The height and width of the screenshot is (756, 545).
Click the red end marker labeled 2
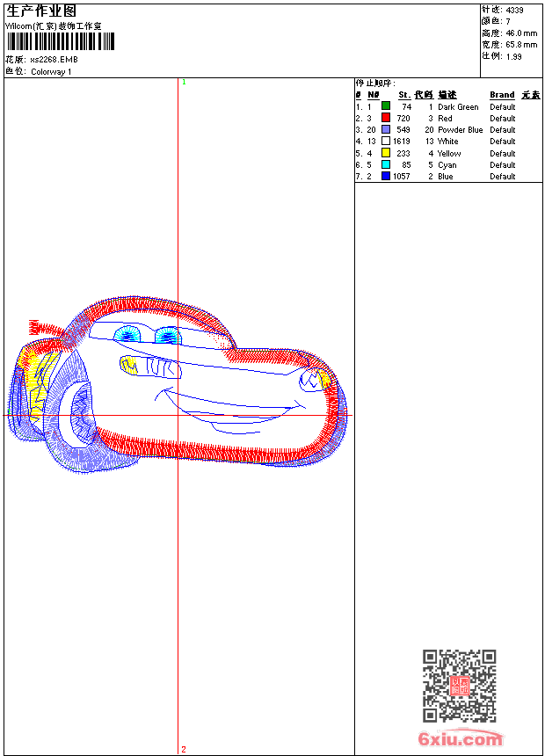(x=184, y=749)
